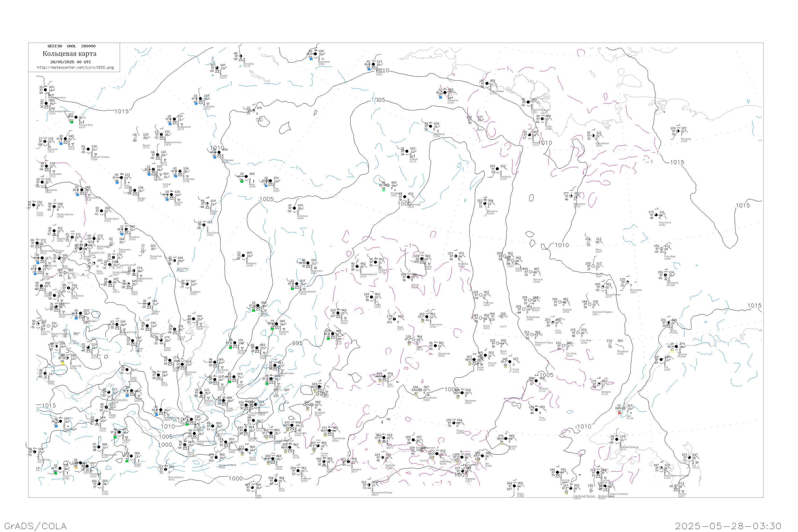Click the GrADS/COLA label at bottom left
This screenshot has height=532, width=798.
[35, 526]
